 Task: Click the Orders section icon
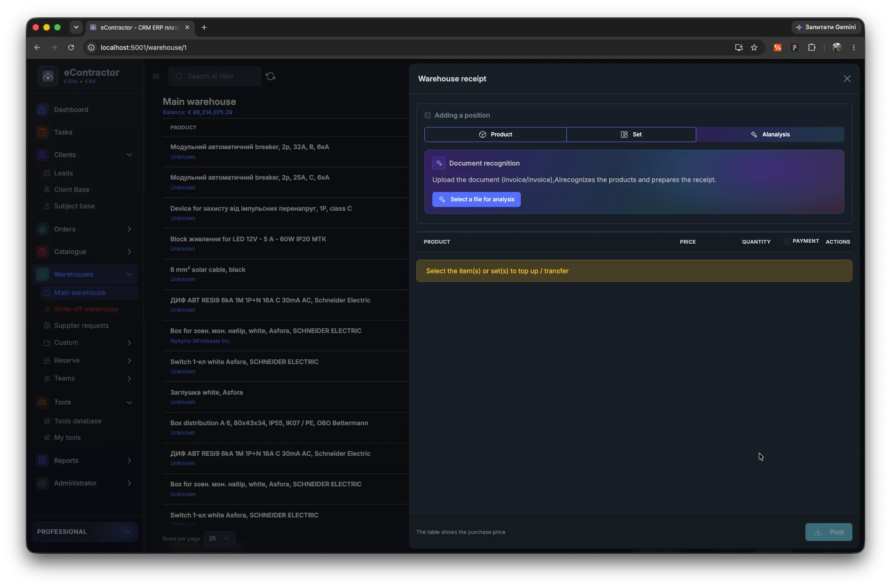pyautogui.click(x=42, y=229)
